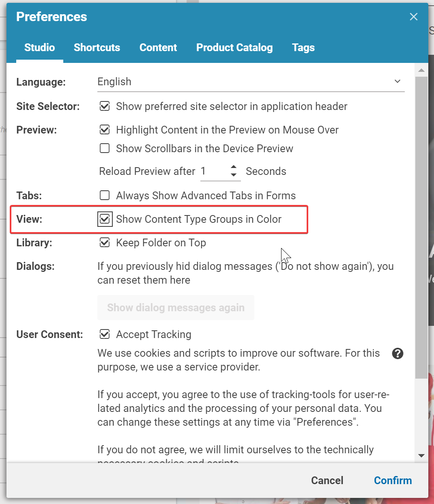434x504 pixels.
Task: Toggle Show preferred site selector checkbox
Action: (x=105, y=106)
